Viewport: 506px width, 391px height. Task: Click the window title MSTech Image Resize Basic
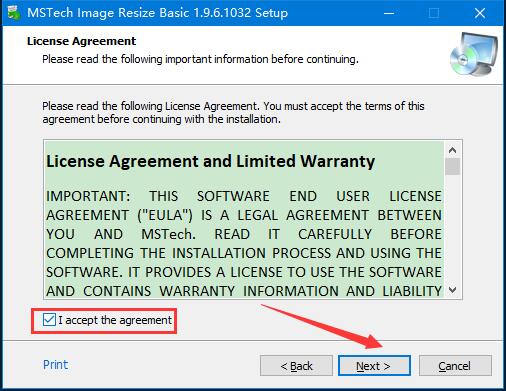point(157,13)
